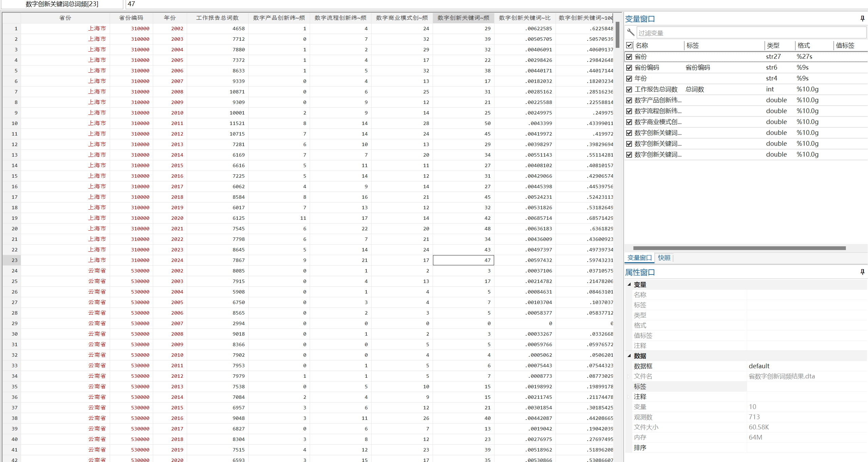Image resolution: width=868 pixels, height=462 pixels.
Task: Click the wrench filter options icon
Action: click(631, 33)
